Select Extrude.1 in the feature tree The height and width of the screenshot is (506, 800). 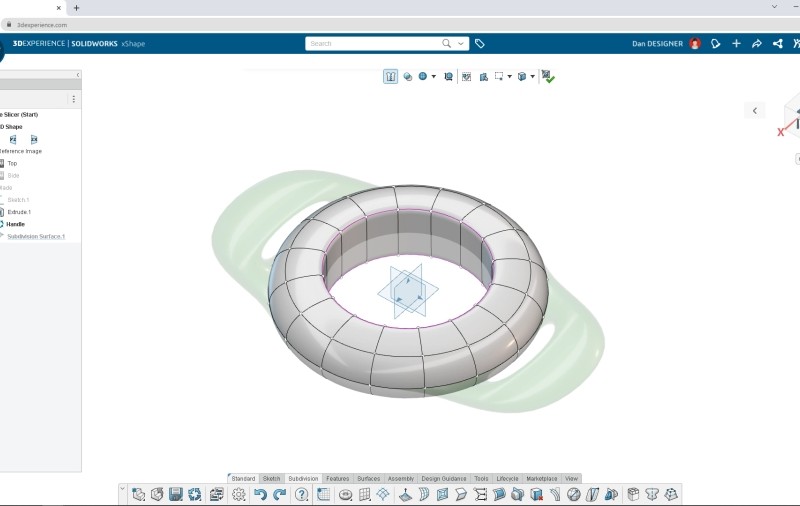(x=19, y=212)
